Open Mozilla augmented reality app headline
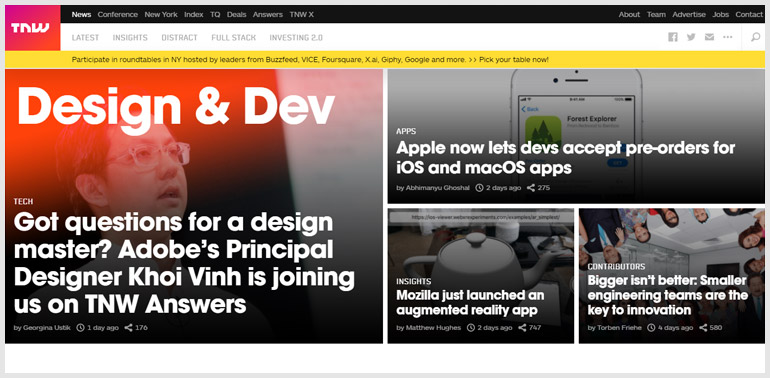This screenshot has height=378, width=770. 470,302
